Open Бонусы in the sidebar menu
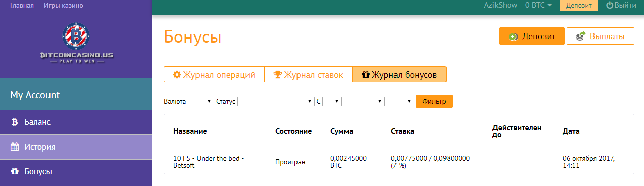 point(76,172)
